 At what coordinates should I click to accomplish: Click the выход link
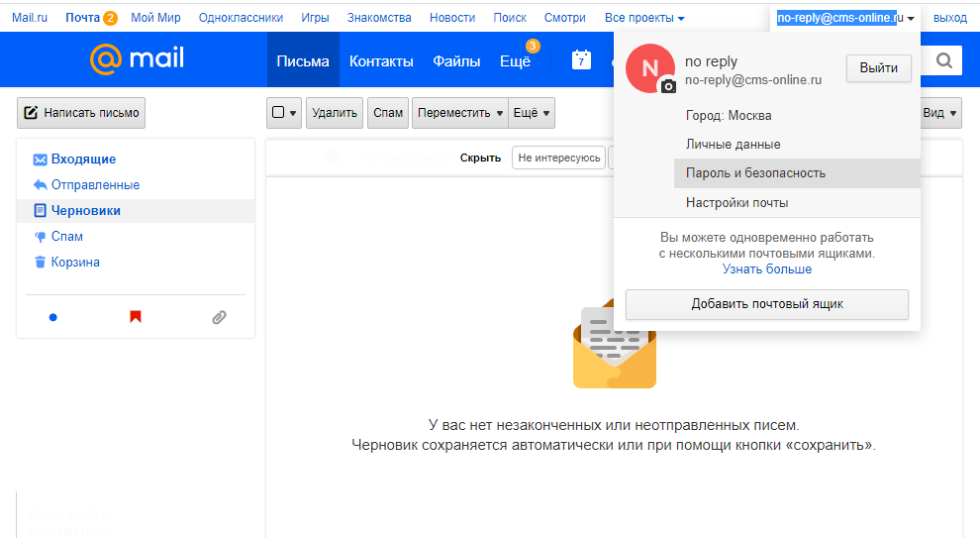950,18
